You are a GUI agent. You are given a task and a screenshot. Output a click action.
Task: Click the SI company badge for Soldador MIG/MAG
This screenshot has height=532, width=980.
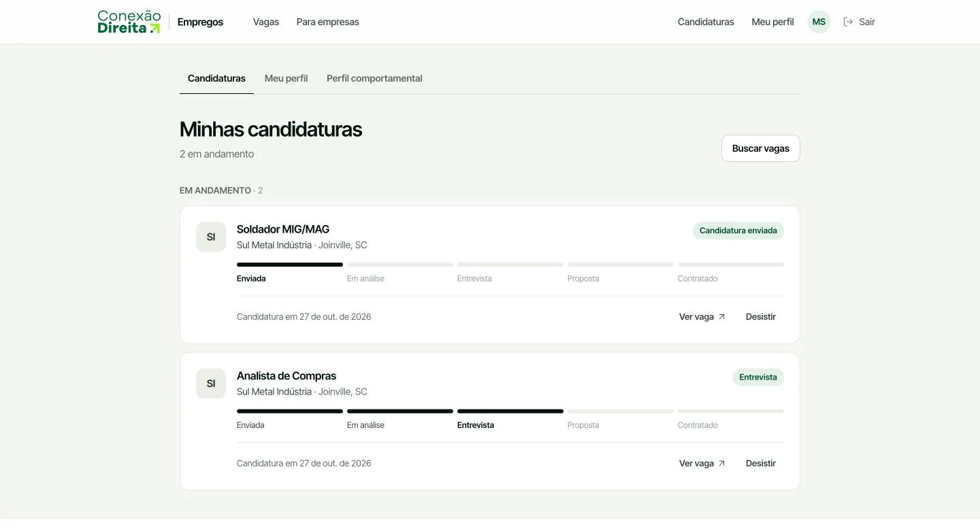(211, 237)
